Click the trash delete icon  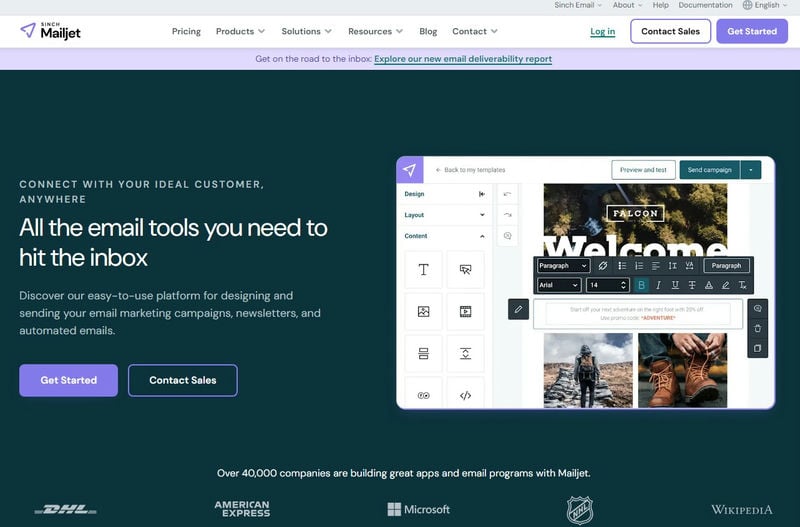758,328
